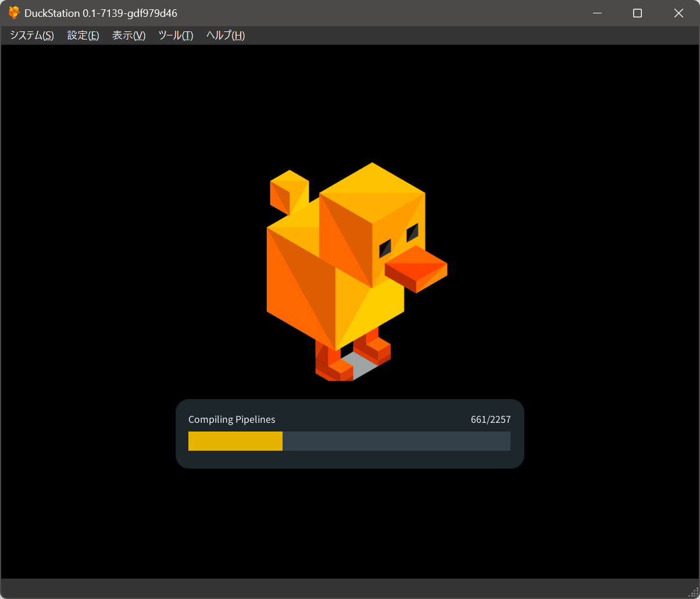This screenshot has height=599, width=700.
Task: Close the DuckStation window
Action: click(678, 13)
